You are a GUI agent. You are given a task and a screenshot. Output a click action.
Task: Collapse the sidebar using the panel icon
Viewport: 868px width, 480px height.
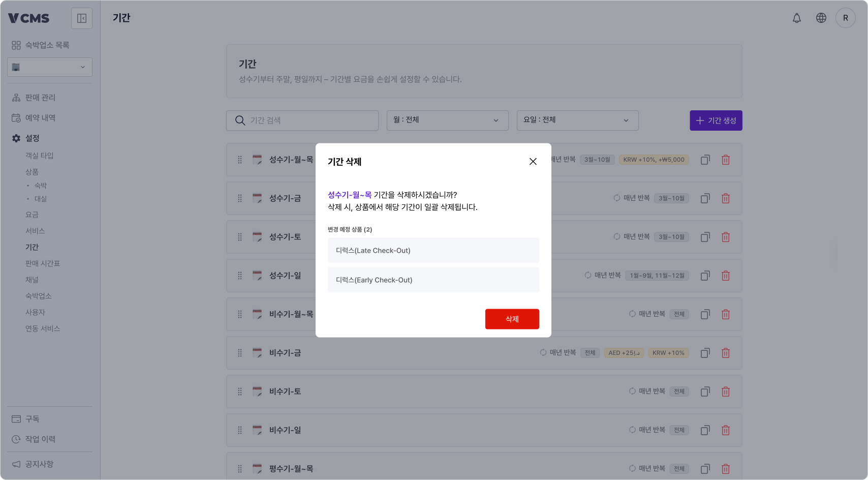(81, 18)
